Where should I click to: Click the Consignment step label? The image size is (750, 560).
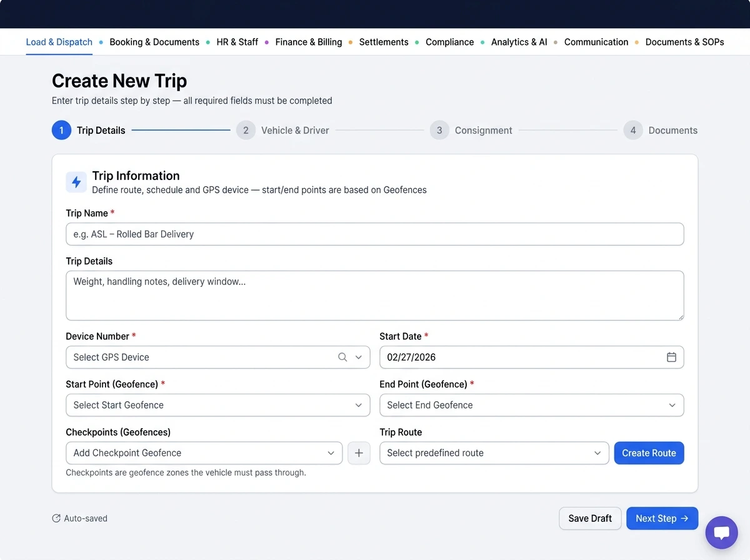[484, 130]
